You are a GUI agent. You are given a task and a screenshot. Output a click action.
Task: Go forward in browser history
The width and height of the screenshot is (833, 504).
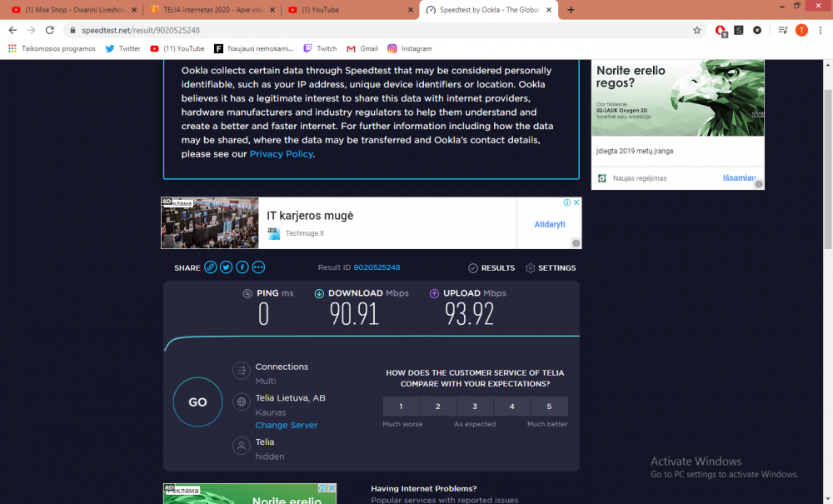tap(32, 30)
